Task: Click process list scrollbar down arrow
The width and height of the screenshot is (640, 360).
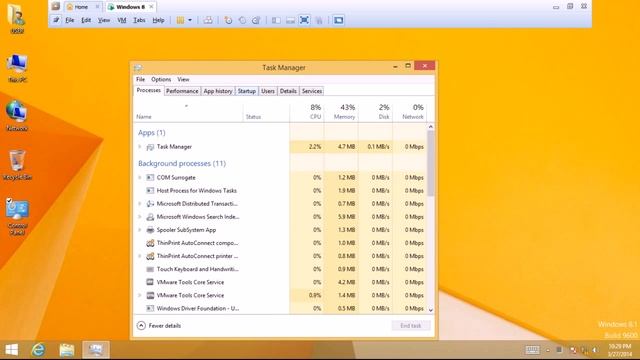Action: 431,310
